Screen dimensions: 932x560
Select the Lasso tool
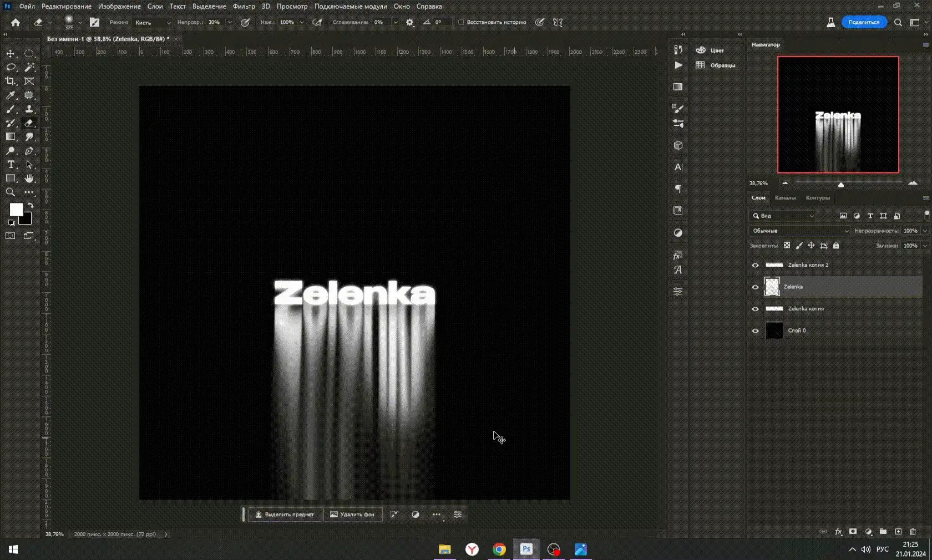click(11, 67)
